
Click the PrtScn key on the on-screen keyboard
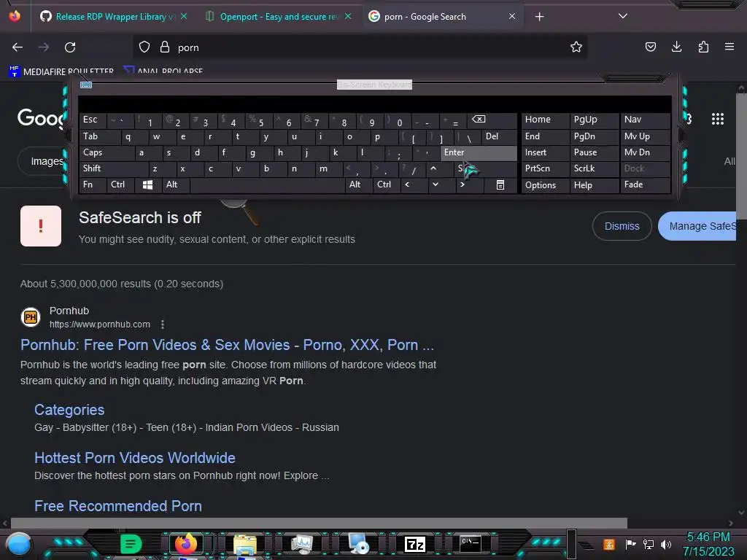coord(545,168)
